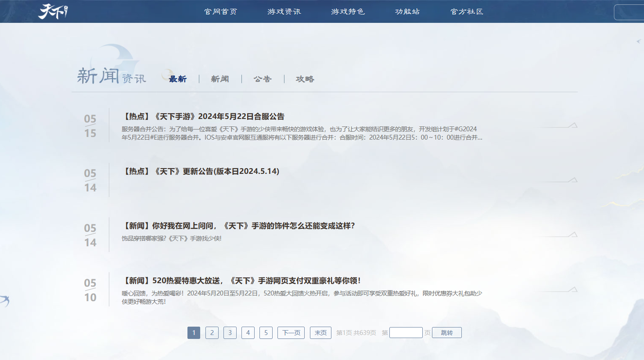Open the 《天下》手游的饰件 news article
Viewport: 644px width, 360px height.
click(238, 226)
